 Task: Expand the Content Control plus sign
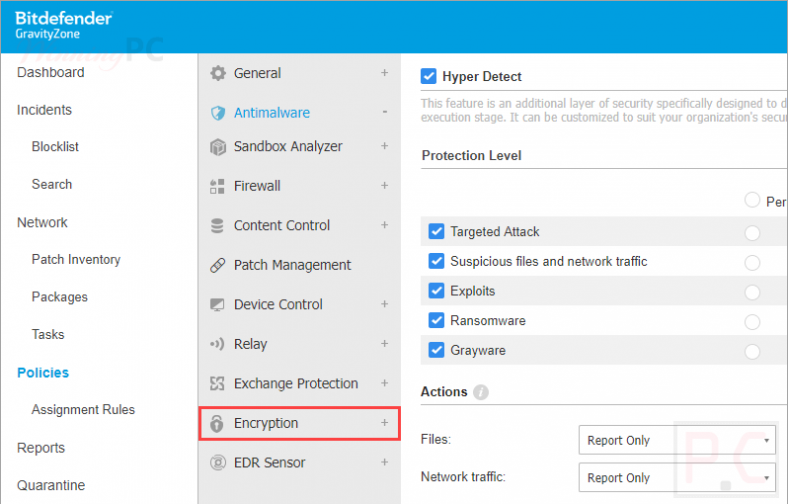(384, 225)
